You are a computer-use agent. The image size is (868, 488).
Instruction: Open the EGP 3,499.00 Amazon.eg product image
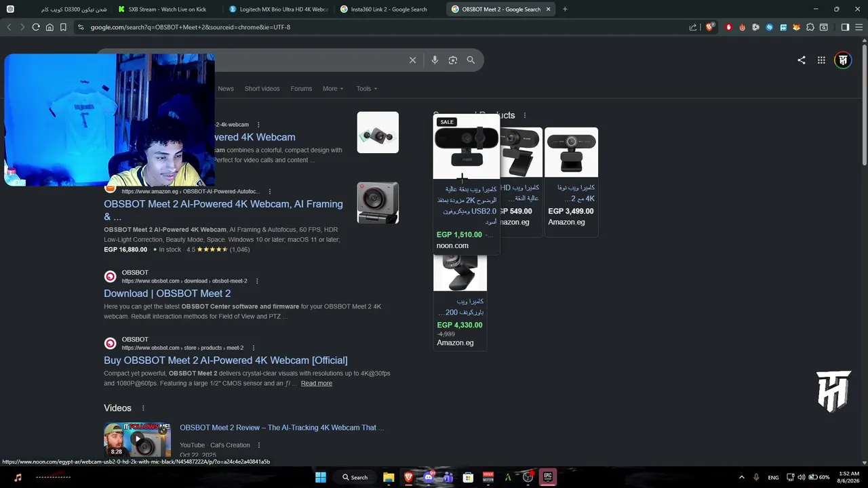[571, 152]
